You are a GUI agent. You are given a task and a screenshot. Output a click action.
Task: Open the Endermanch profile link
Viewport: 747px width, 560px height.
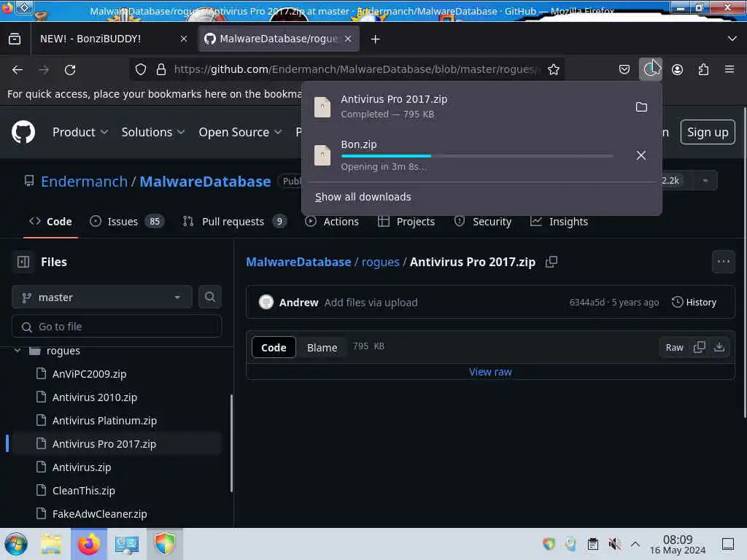[85, 182]
